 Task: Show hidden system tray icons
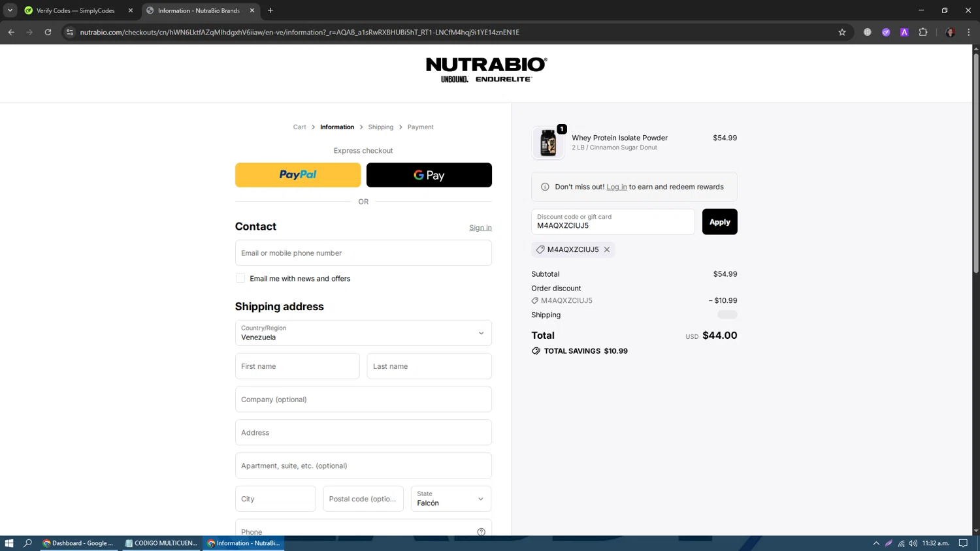pyautogui.click(x=876, y=543)
